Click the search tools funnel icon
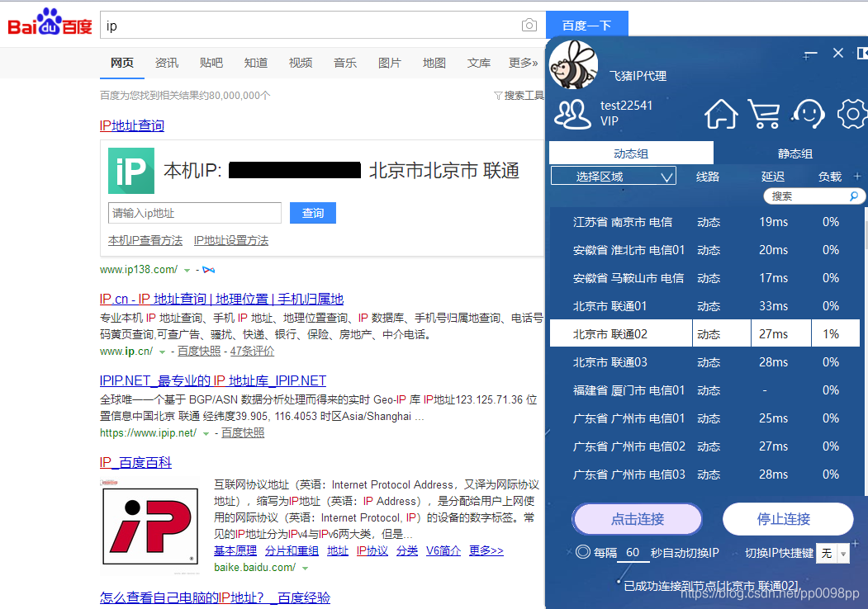This screenshot has height=609, width=868. tap(498, 96)
